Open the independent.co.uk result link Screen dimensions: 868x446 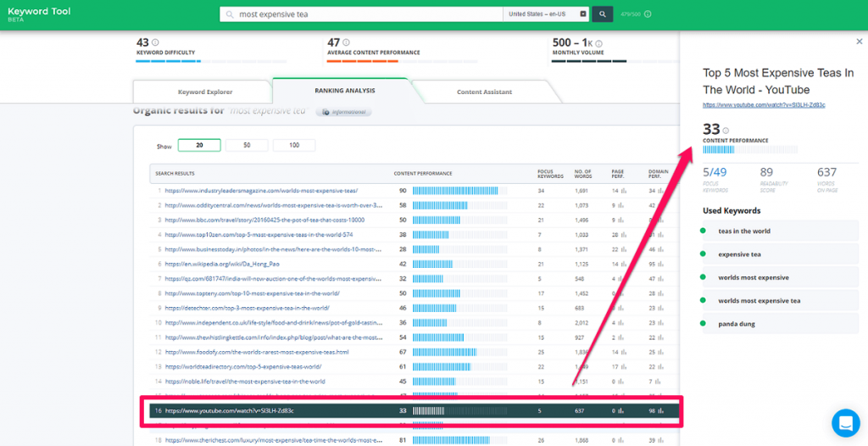pos(274,322)
